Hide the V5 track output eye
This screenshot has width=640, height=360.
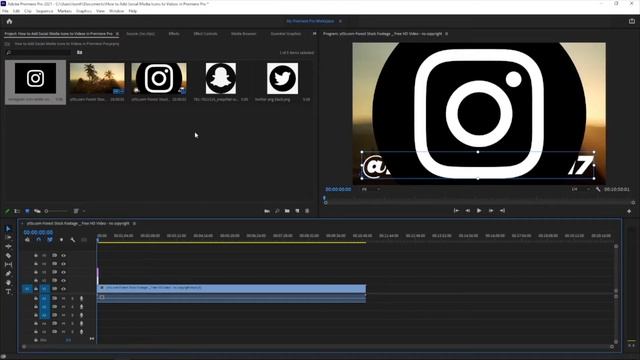64,256
